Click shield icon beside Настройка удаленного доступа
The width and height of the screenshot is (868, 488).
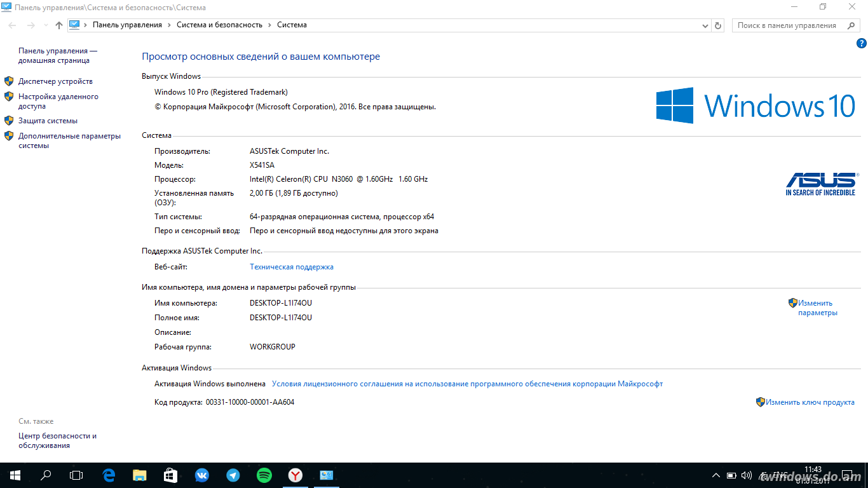coord(9,97)
